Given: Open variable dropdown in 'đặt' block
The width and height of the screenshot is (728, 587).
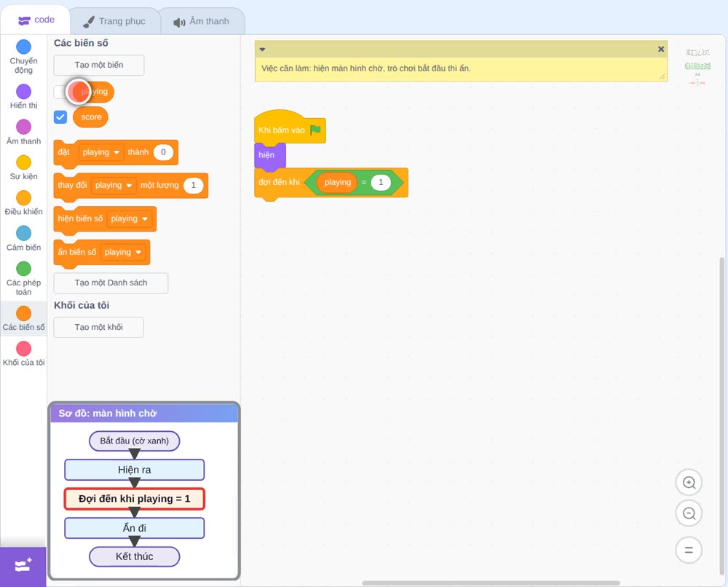Looking at the screenshot, I should [x=101, y=152].
